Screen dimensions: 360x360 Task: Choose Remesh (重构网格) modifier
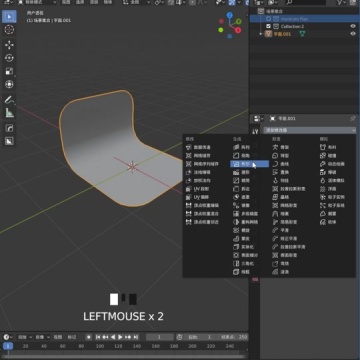click(x=245, y=222)
